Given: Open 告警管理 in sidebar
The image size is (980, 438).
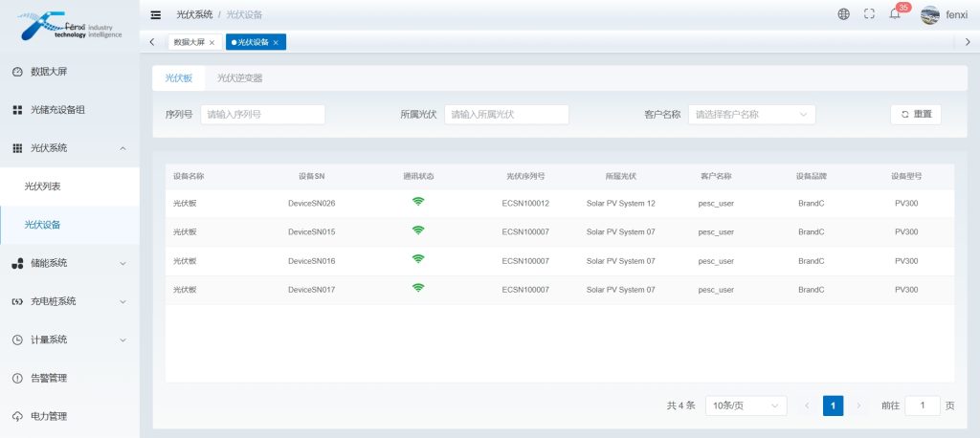Looking at the screenshot, I should pyautogui.click(x=48, y=378).
